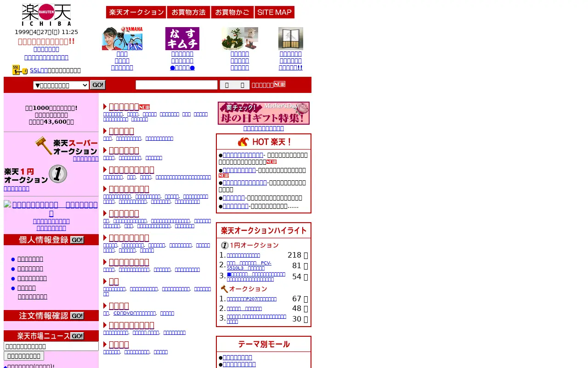Open the SITE MAP navigation button
The width and height of the screenshot is (588, 368).
click(x=275, y=12)
